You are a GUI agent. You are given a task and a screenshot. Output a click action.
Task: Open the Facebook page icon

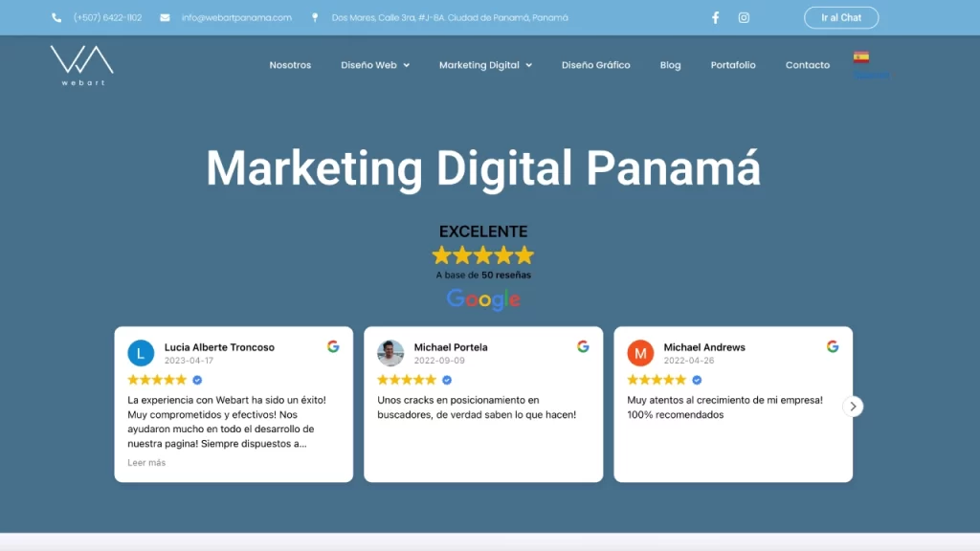pos(716,17)
